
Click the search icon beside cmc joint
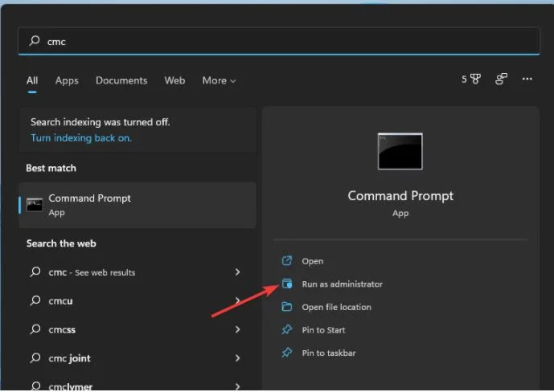click(x=35, y=357)
